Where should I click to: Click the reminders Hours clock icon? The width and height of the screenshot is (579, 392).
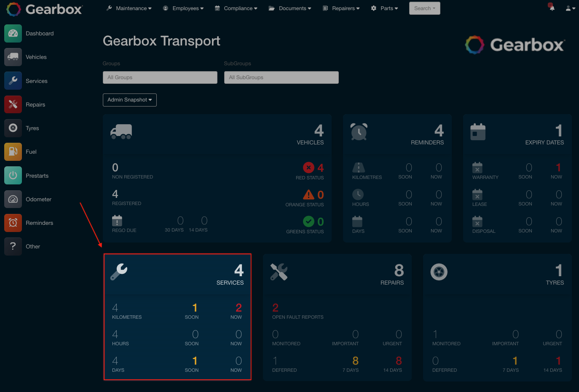click(x=358, y=195)
